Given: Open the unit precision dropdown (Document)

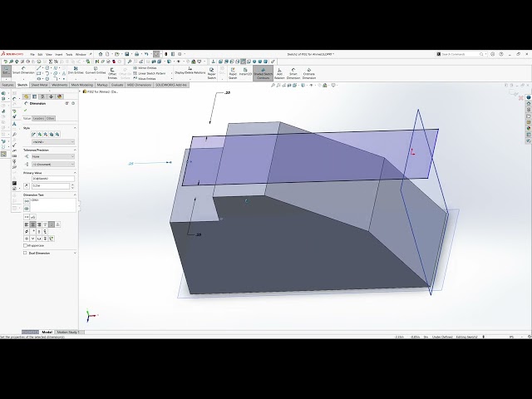Looking at the screenshot, I should [x=53, y=165].
